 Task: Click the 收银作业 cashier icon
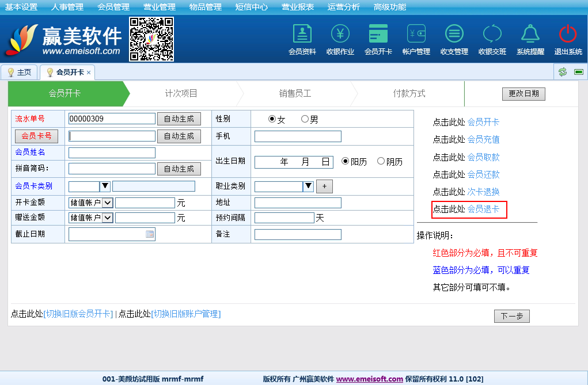point(340,35)
